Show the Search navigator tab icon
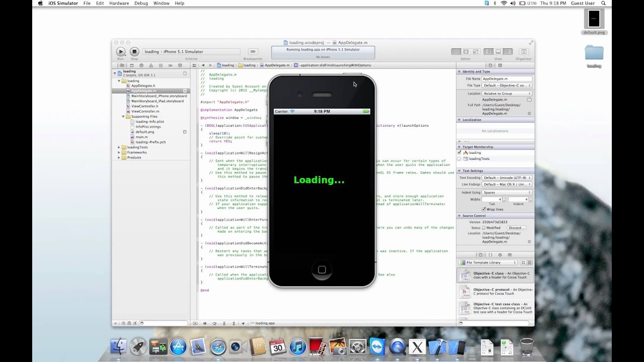 [142, 65]
